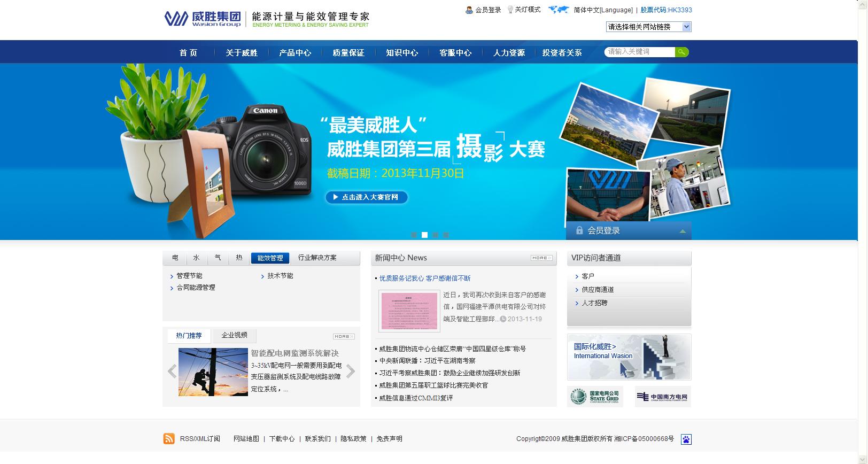The width and height of the screenshot is (868, 464).
Task: Click the green search magnifier button
Action: (x=682, y=52)
